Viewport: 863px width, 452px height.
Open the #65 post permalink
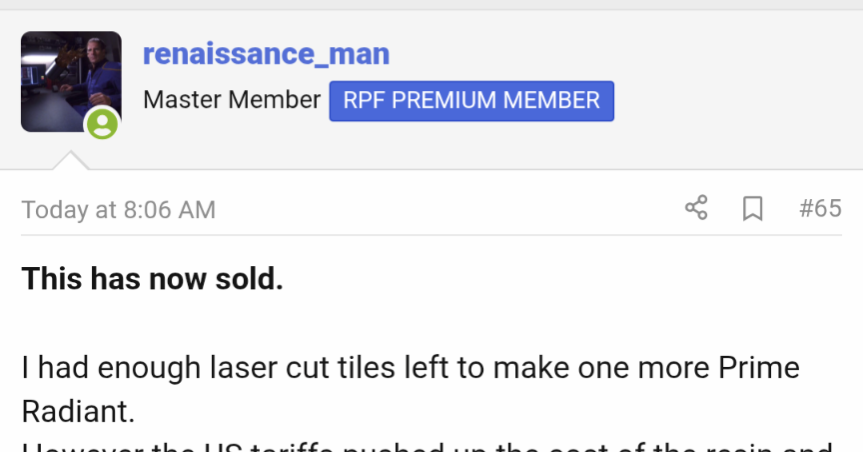[x=820, y=209]
